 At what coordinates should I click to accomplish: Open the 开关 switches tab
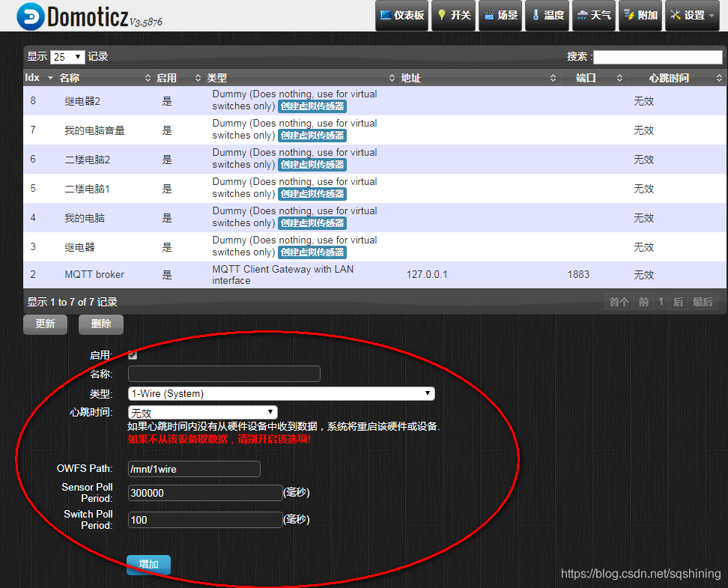(x=454, y=15)
